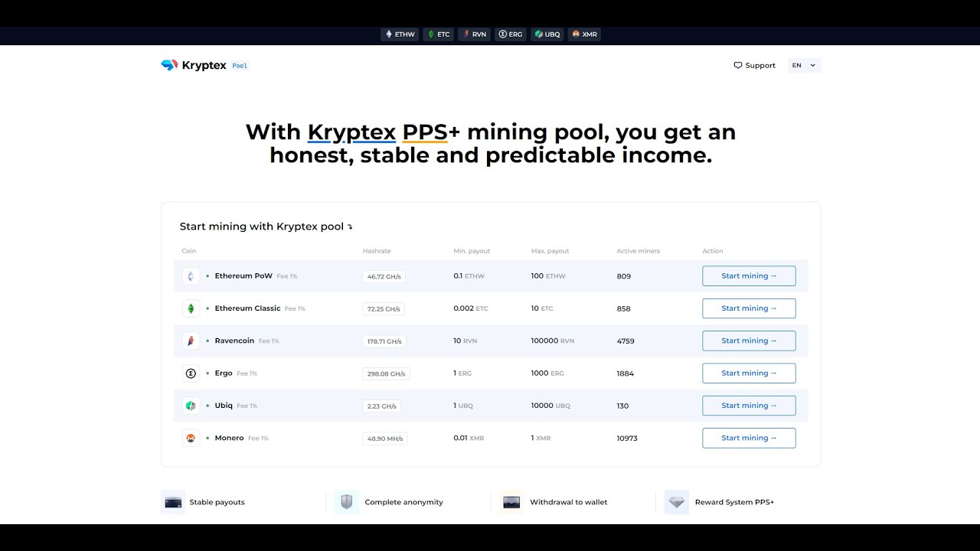Click the Kryptex logo
This screenshot has height=551, width=980.
194,65
